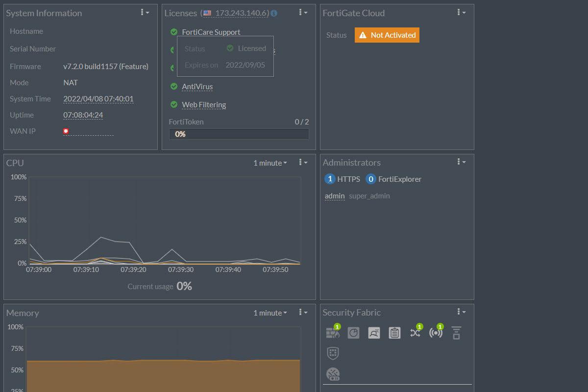Click the Memory usage chart area
588x392 pixels.
click(x=163, y=359)
